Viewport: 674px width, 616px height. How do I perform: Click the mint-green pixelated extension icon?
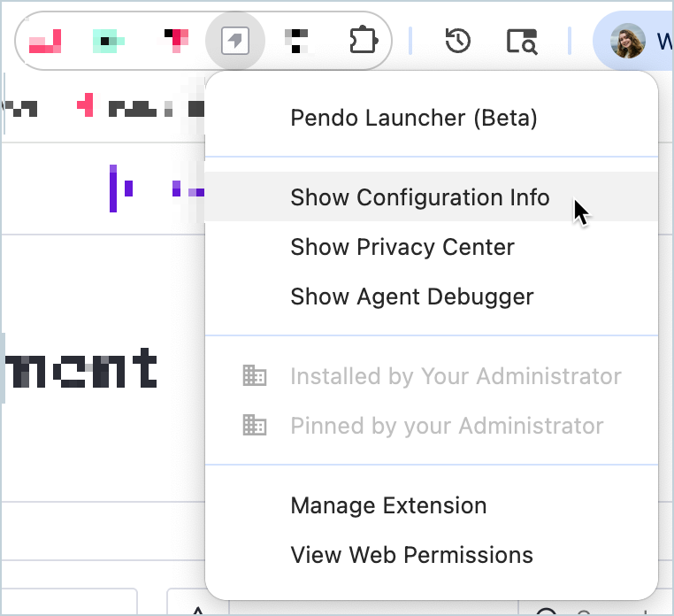pos(108,42)
